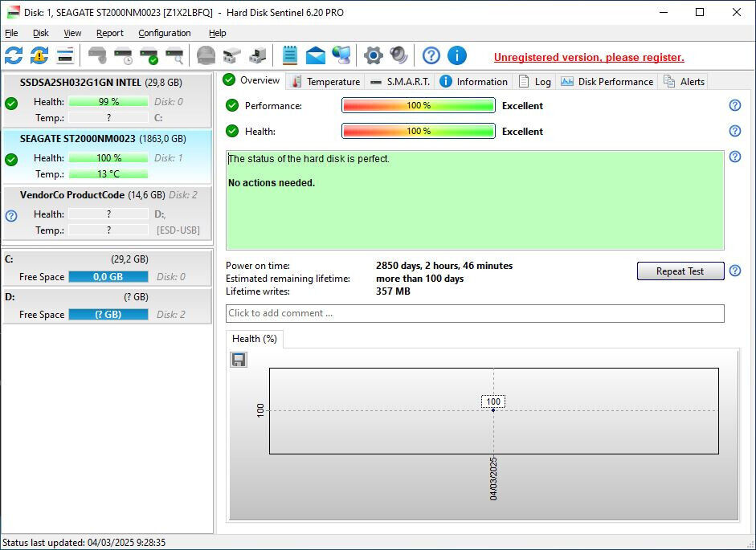Image resolution: width=756 pixels, height=550 pixels.
Task: Click the '357 MB' lifetime writes value
Action: [x=393, y=291]
